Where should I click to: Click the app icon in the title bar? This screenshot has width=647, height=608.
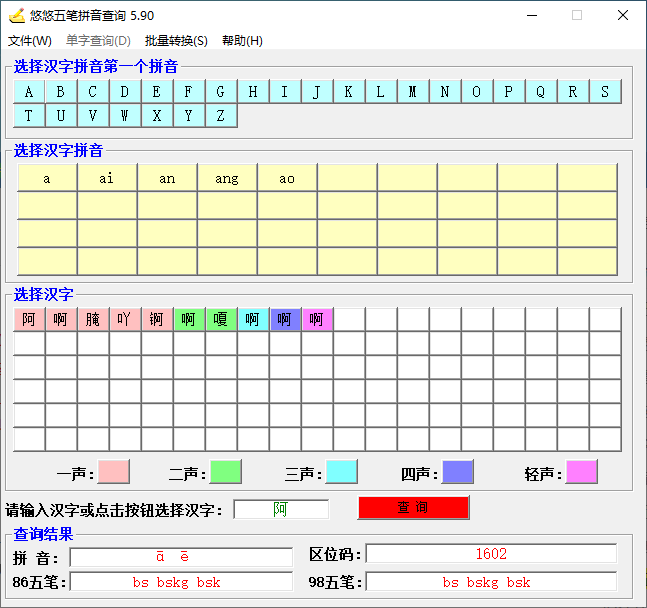pyautogui.click(x=16, y=16)
